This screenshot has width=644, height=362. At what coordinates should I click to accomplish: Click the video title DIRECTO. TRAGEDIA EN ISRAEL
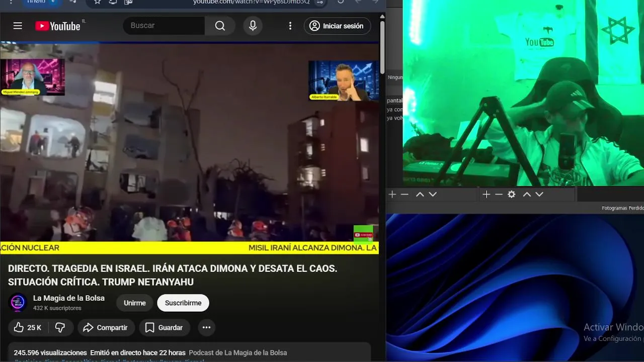point(173,275)
